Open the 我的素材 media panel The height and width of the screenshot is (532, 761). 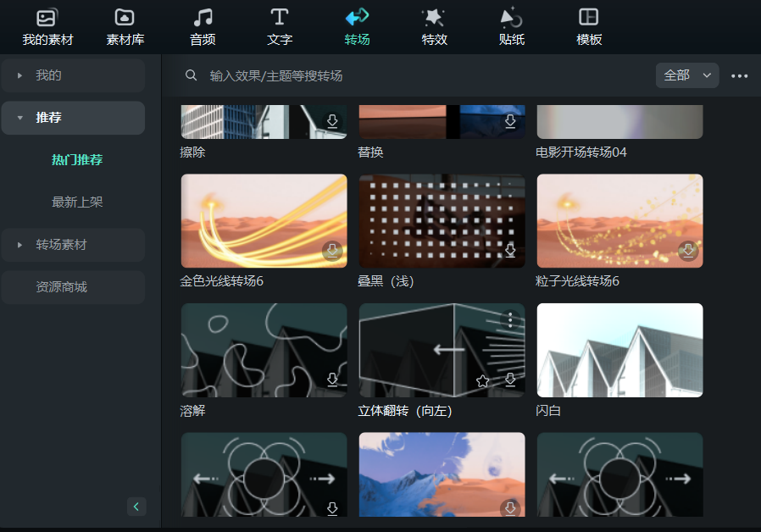click(x=47, y=27)
